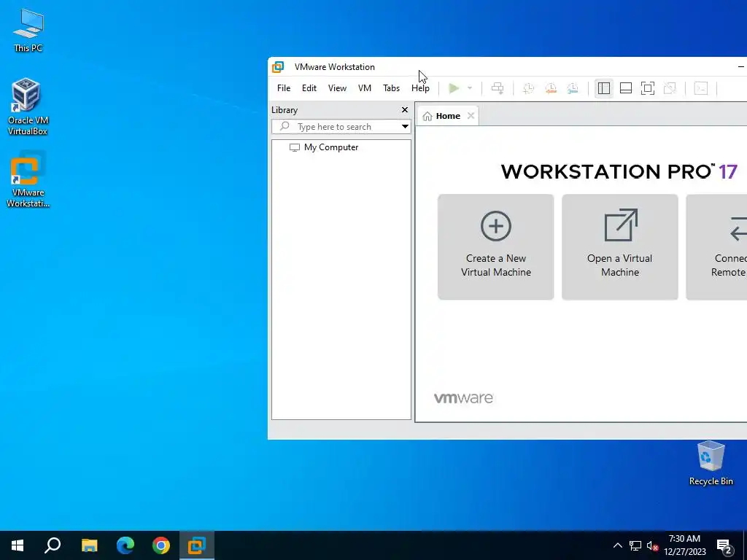Viewport: 747px width, 560px height.
Task: Launch Microsoft Edge from the taskbar
Action: pos(125,545)
